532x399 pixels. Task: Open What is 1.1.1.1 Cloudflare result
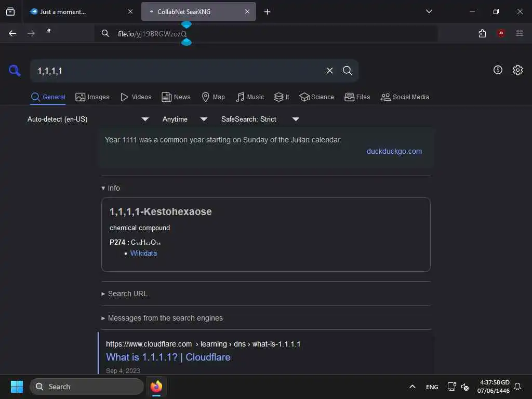168,357
